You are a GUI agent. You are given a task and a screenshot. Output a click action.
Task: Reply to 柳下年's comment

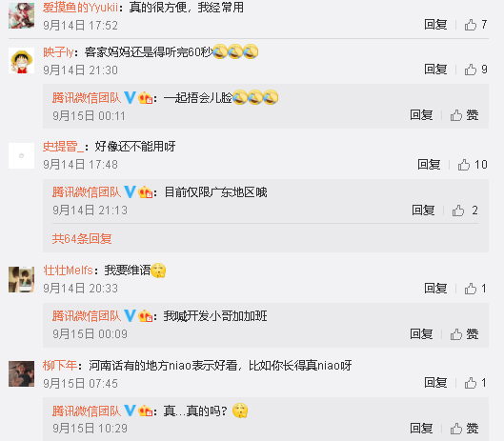435,383
